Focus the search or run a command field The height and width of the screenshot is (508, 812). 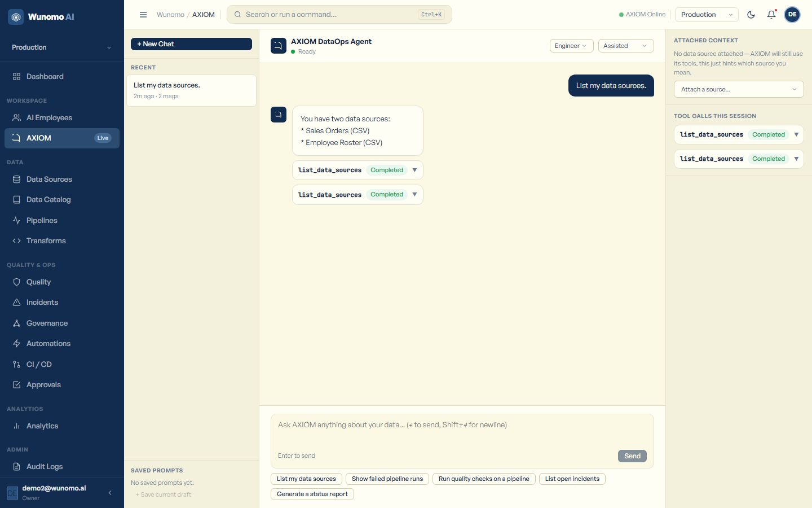pos(339,15)
